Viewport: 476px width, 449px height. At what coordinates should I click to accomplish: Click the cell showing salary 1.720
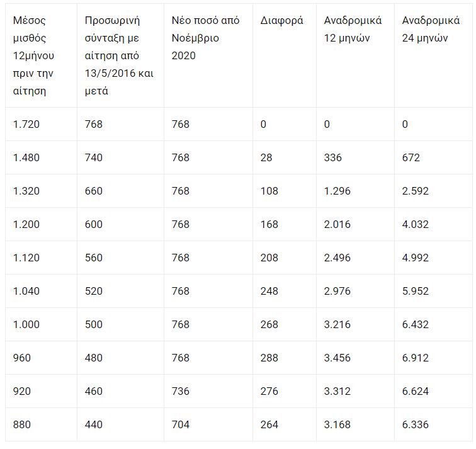(x=26, y=124)
